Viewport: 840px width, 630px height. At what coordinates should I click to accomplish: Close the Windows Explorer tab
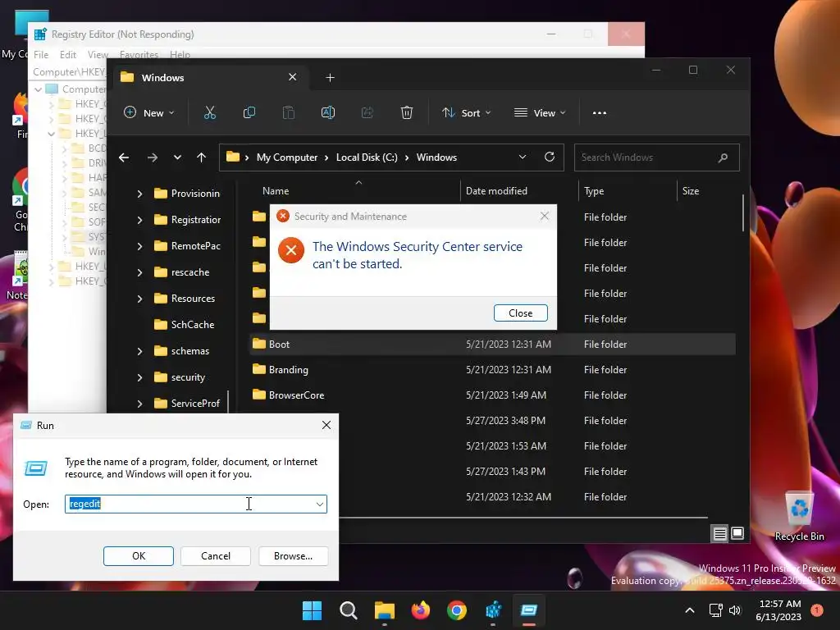293,77
